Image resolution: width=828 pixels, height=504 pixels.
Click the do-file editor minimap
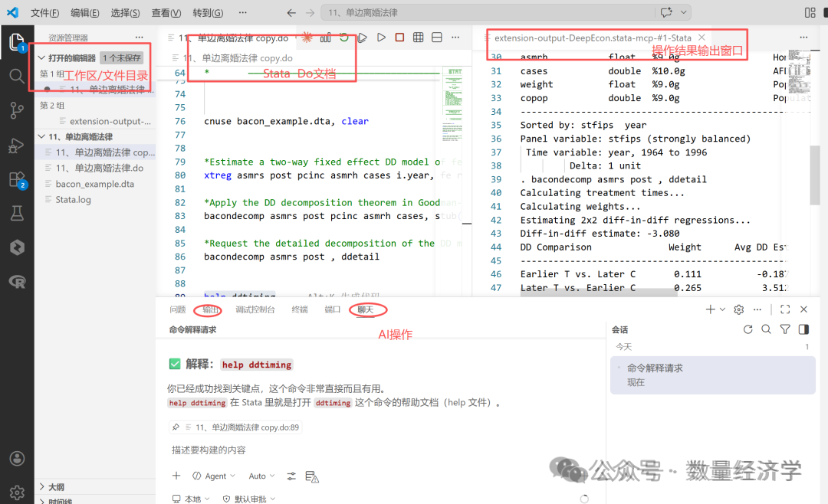point(452,104)
